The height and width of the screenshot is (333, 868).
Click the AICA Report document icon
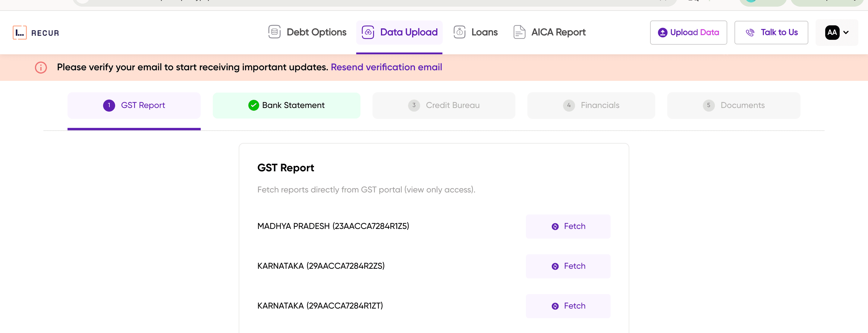point(519,32)
